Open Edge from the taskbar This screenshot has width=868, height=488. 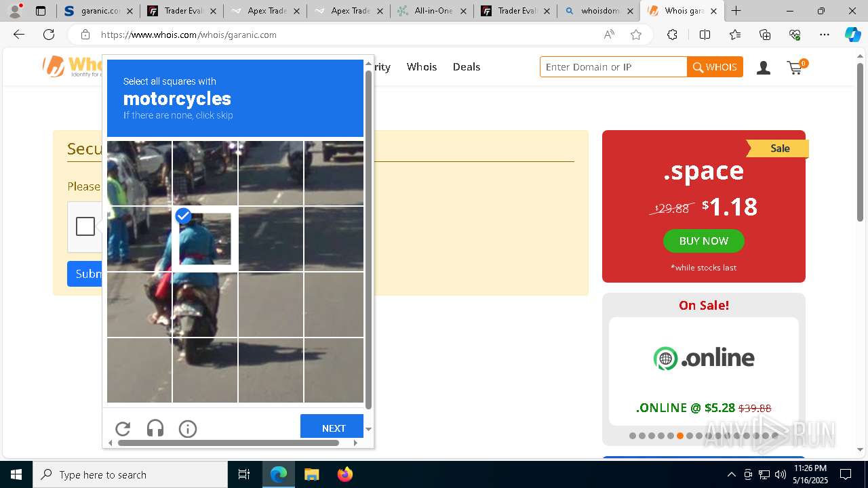tap(279, 474)
